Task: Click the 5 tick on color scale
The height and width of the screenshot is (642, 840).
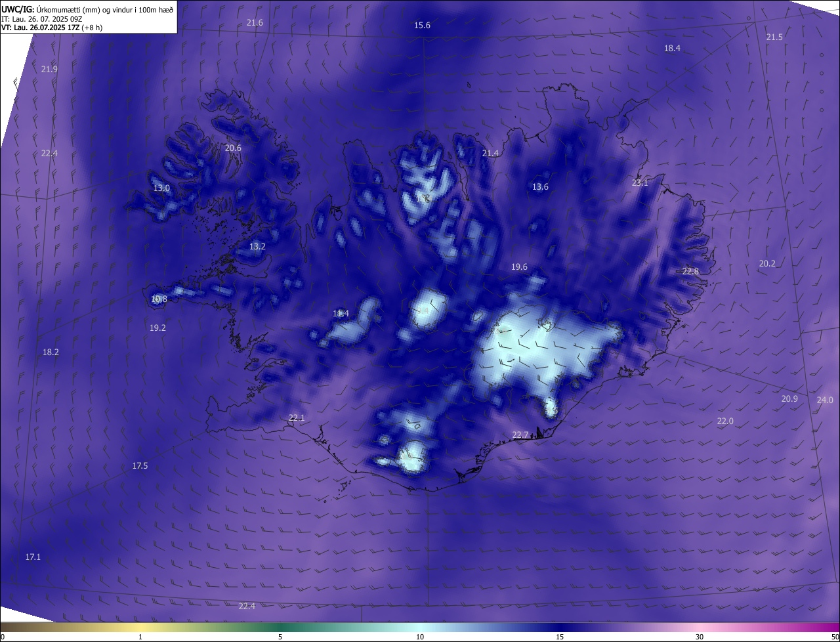Action: pyautogui.click(x=280, y=637)
